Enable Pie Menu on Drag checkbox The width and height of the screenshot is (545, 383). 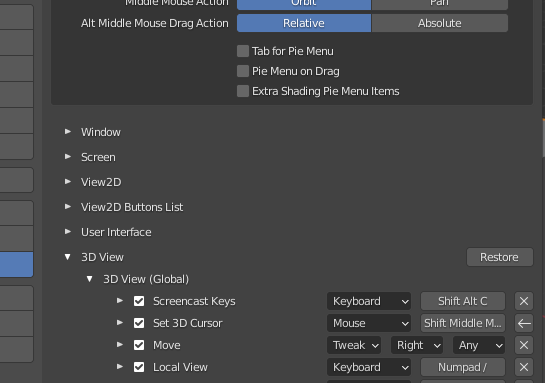point(243,71)
